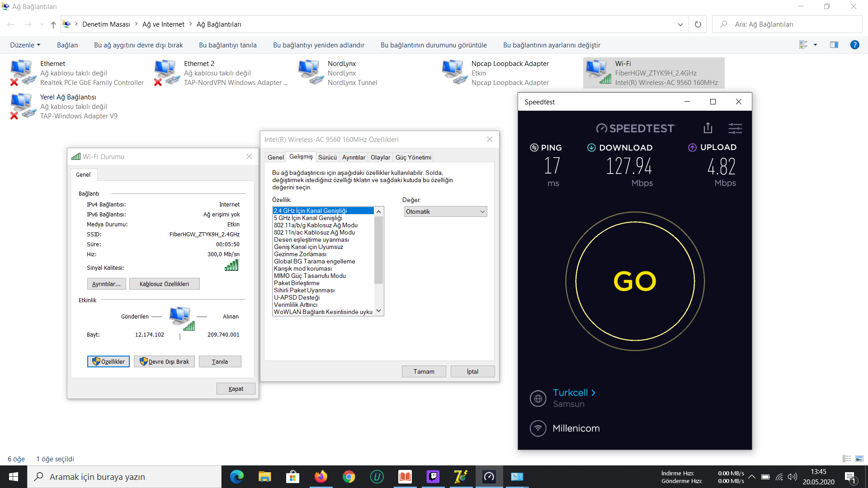This screenshot has height=488, width=868.
Task: Click Bu bağlantıyı yeniden adlandır
Action: pos(319,45)
